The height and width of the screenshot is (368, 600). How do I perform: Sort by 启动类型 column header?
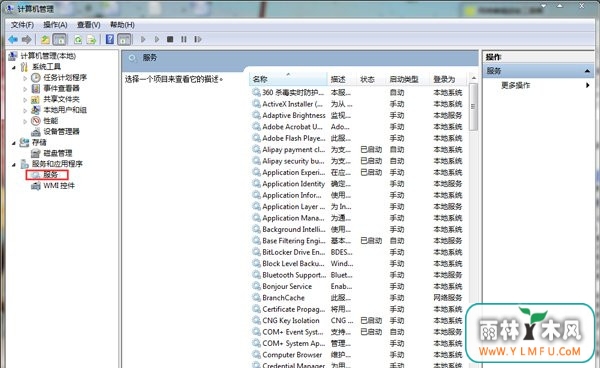pyautogui.click(x=407, y=79)
